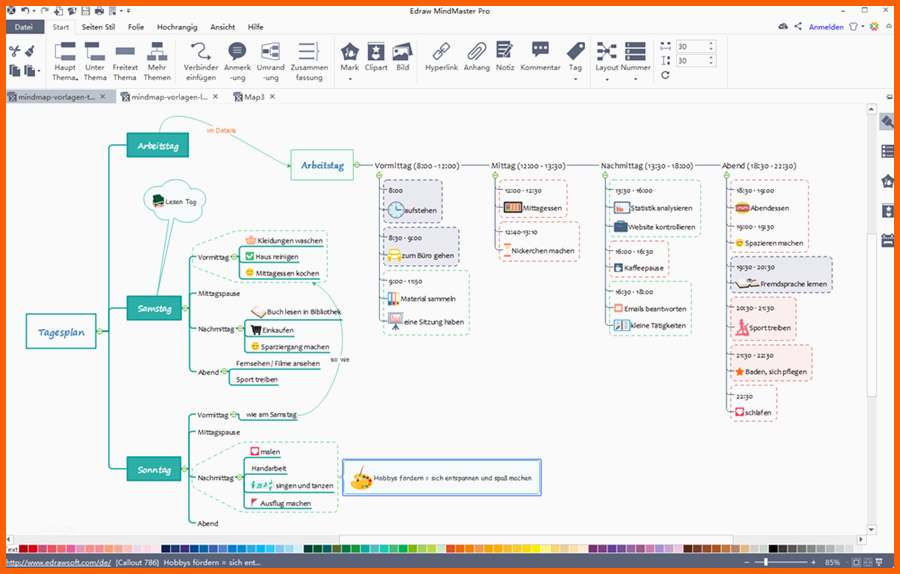Open the calendar task panel in right sidebar
The width and height of the screenshot is (900, 574).
point(887,240)
